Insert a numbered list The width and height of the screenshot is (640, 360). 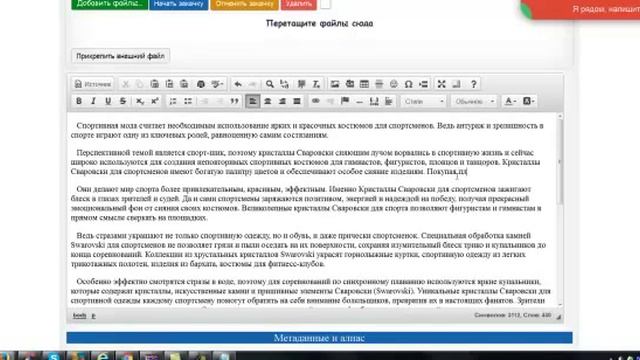pyautogui.click(x=173, y=101)
